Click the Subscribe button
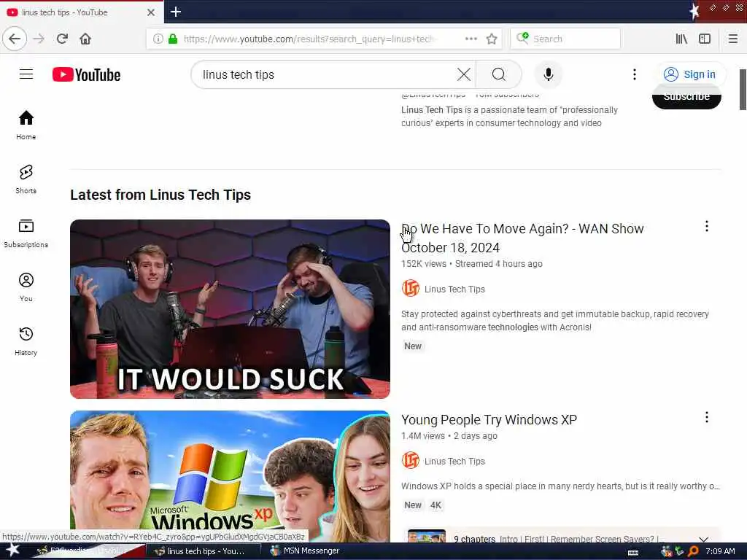This screenshot has width=747, height=560. (686, 97)
